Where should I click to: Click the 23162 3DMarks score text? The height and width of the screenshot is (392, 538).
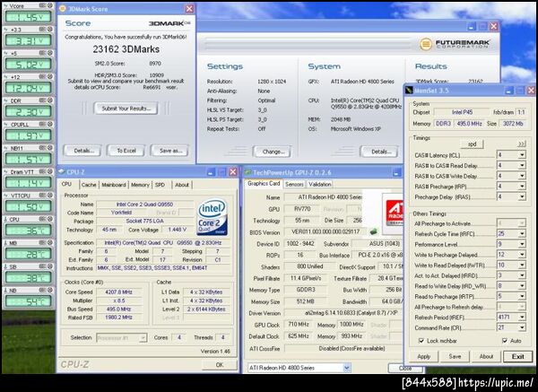(x=126, y=49)
